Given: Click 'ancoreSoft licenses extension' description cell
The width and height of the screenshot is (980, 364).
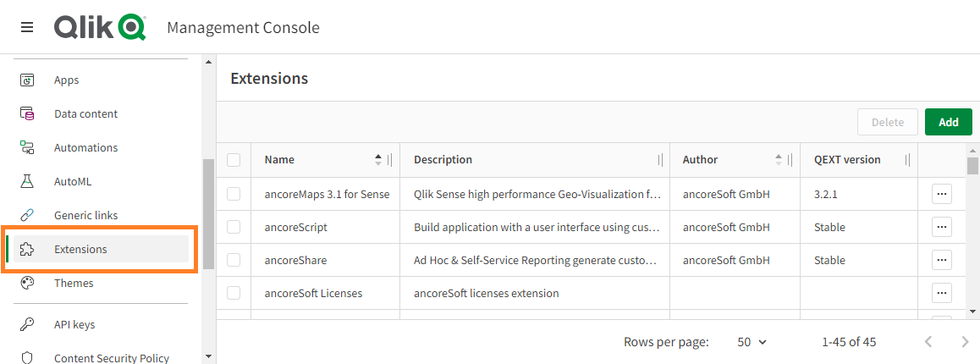Looking at the screenshot, I should pyautogui.click(x=487, y=294).
